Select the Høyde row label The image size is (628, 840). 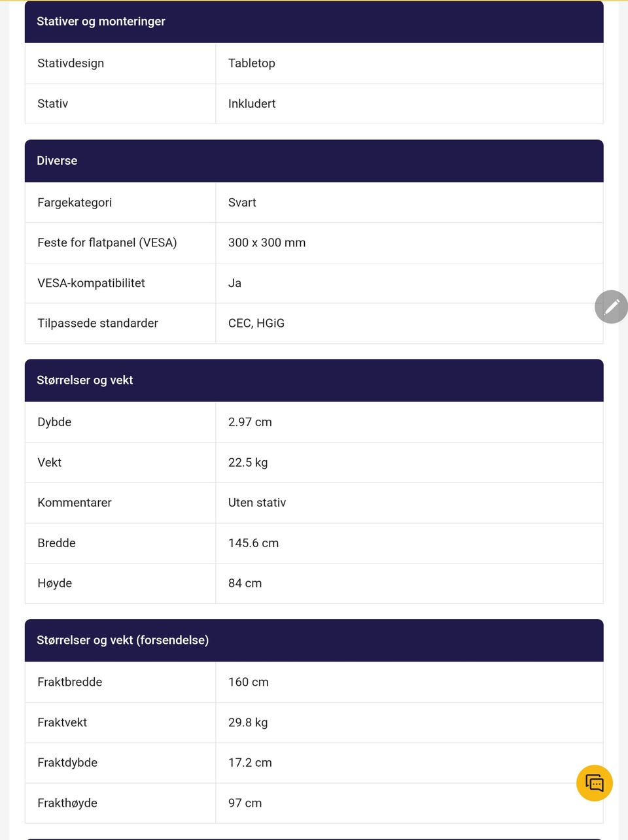pos(55,583)
